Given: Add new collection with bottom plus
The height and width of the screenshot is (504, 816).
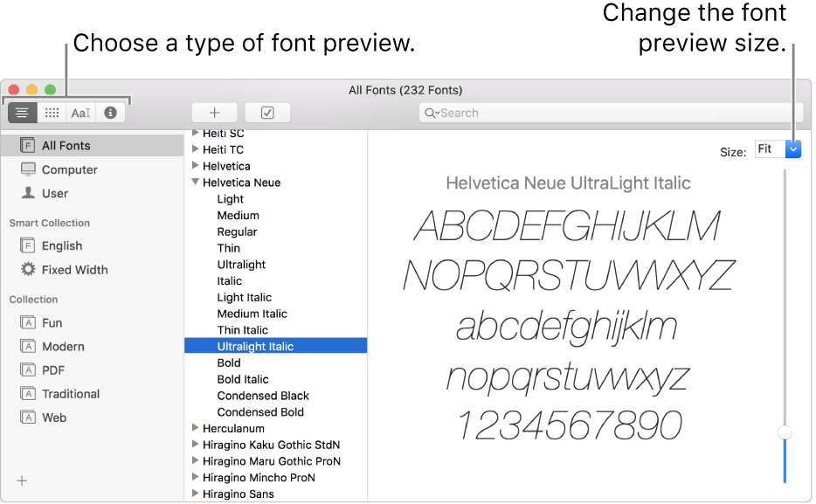Looking at the screenshot, I should (22, 480).
